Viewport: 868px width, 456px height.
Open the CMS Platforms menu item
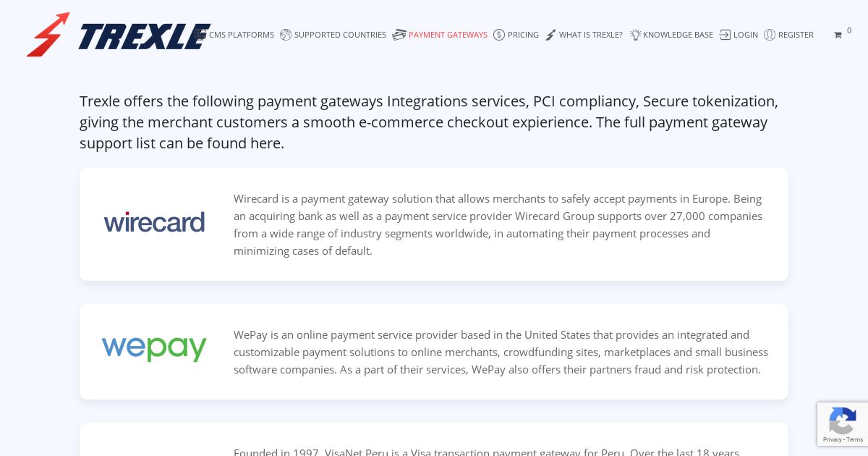pyautogui.click(x=242, y=35)
